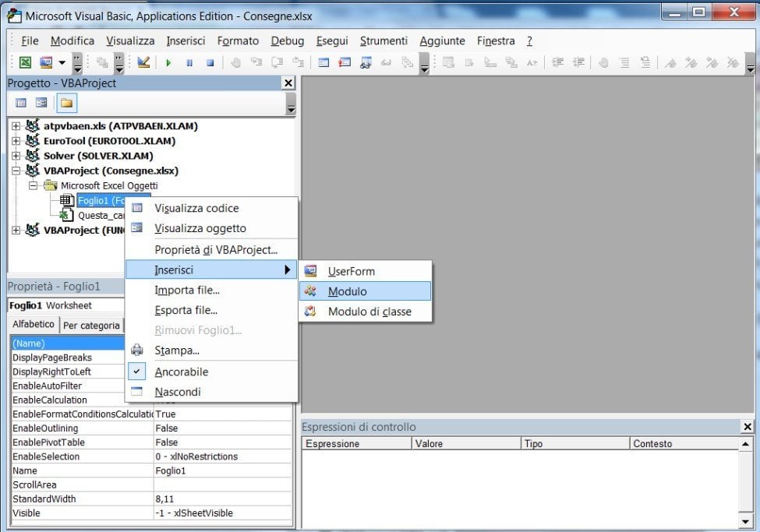Open the Debug menu
The height and width of the screenshot is (532, 760).
[x=288, y=41]
